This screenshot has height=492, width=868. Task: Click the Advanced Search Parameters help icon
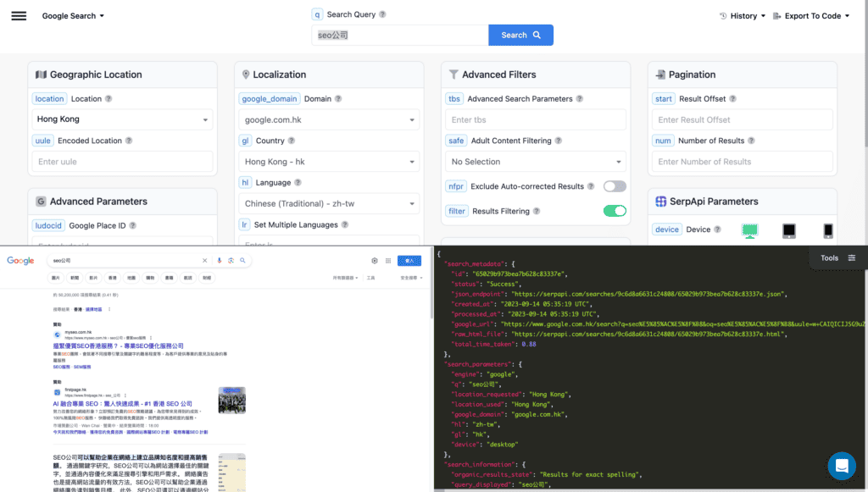[x=580, y=98]
